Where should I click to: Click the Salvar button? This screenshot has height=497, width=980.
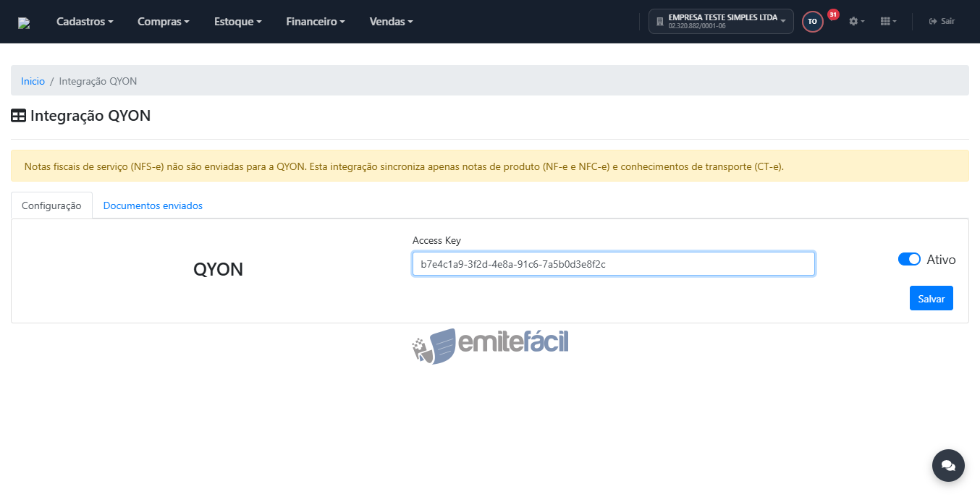pyautogui.click(x=931, y=298)
